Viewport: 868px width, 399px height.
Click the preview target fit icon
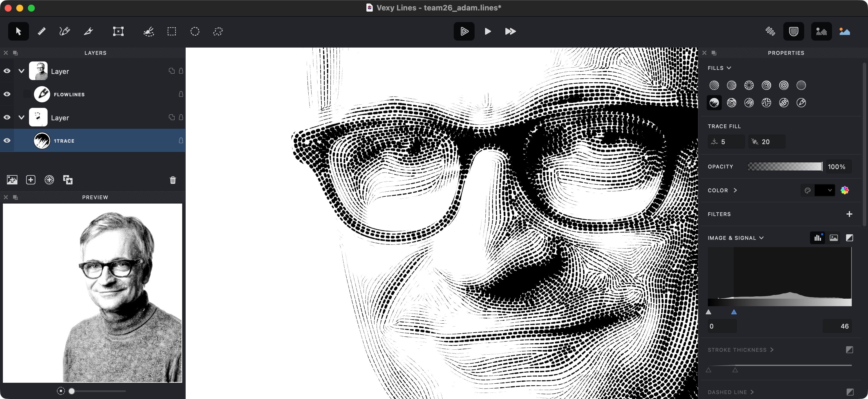pos(61,391)
